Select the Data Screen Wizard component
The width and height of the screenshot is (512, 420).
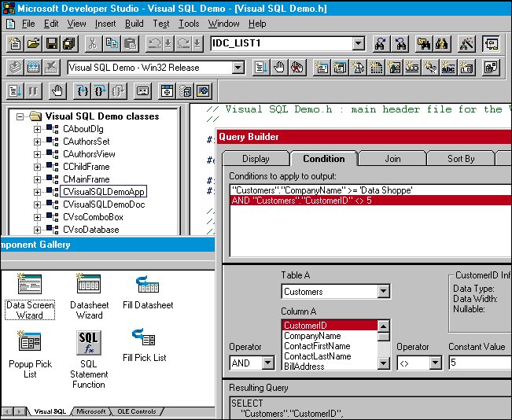[x=30, y=297]
